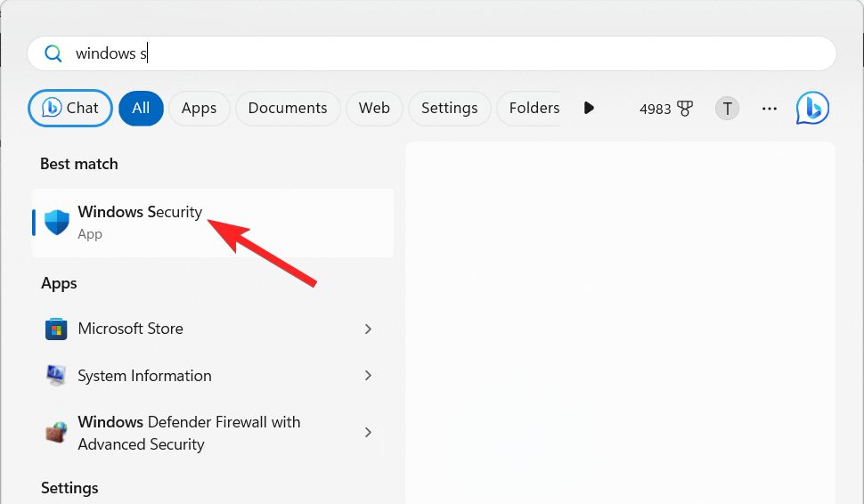Click the search magnifier icon
The height and width of the screenshot is (504, 864).
point(53,53)
